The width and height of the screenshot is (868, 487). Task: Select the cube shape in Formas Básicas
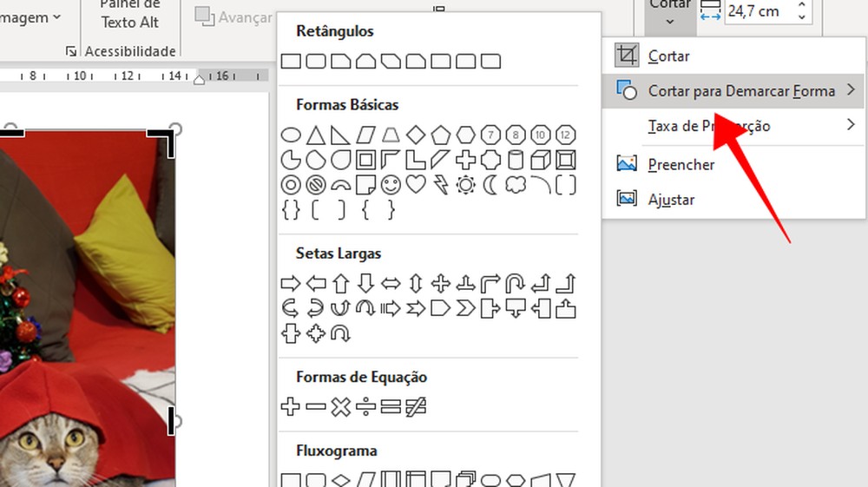point(541,160)
